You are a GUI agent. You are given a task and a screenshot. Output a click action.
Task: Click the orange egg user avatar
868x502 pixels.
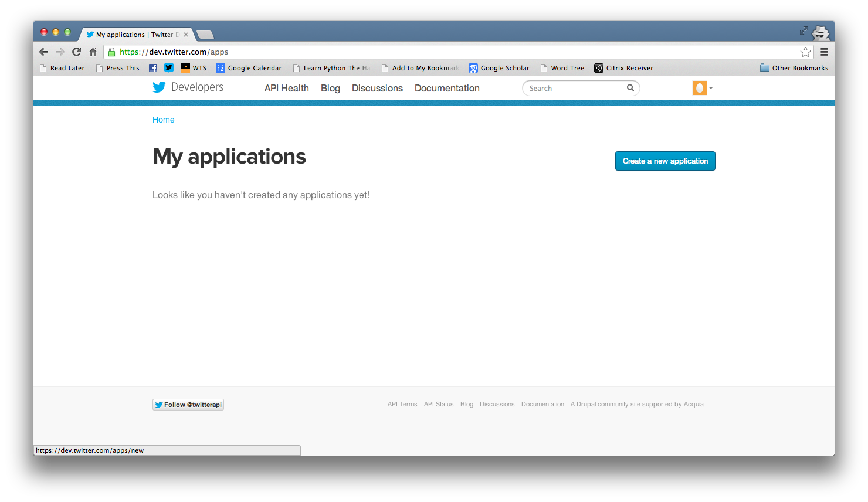[x=699, y=88]
